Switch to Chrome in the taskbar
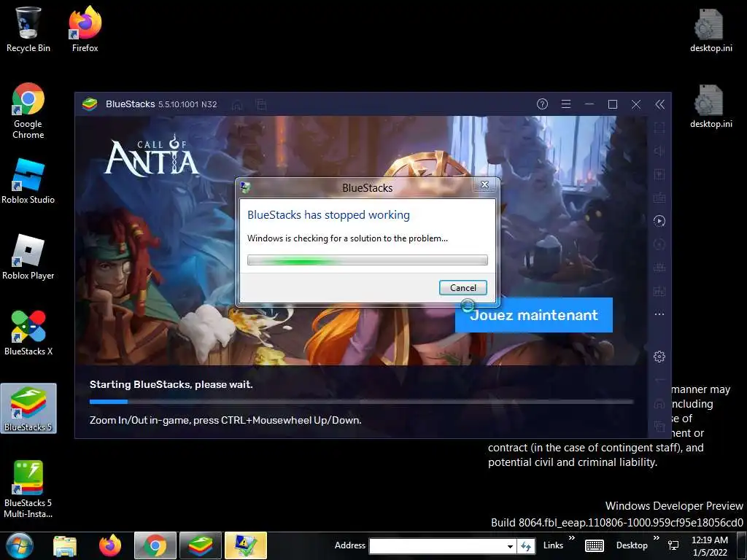Screen dimensions: 747x560 155,545
